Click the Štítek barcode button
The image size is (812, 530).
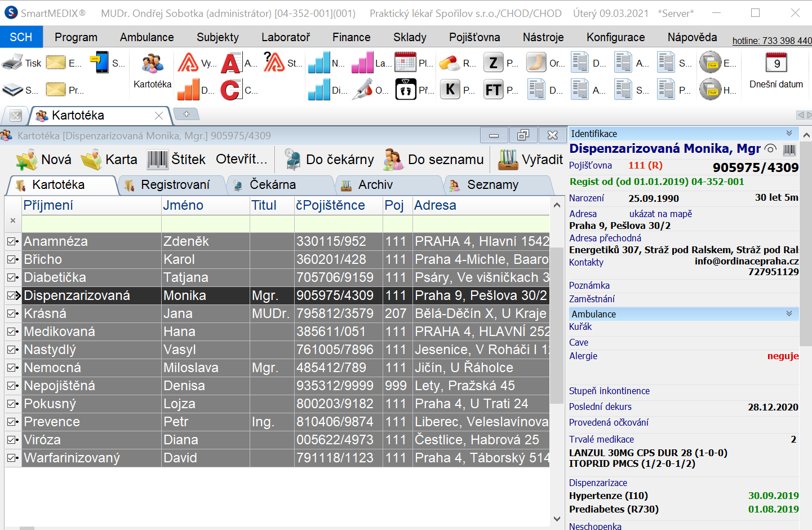(176, 160)
